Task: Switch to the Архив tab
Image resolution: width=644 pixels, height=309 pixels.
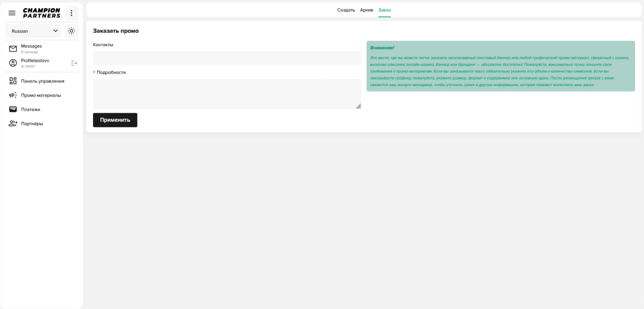Action: click(x=366, y=10)
